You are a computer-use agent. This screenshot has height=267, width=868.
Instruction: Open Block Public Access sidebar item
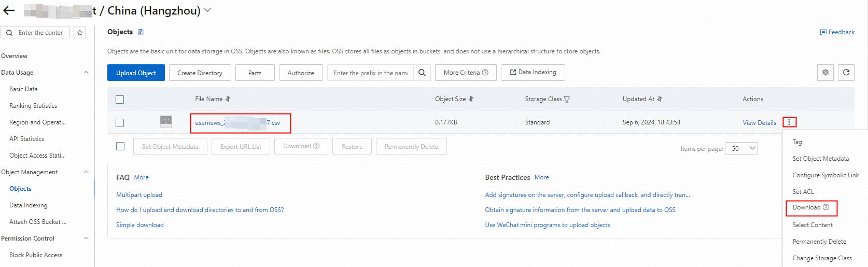pyautogui.click(x=36, y=255)
